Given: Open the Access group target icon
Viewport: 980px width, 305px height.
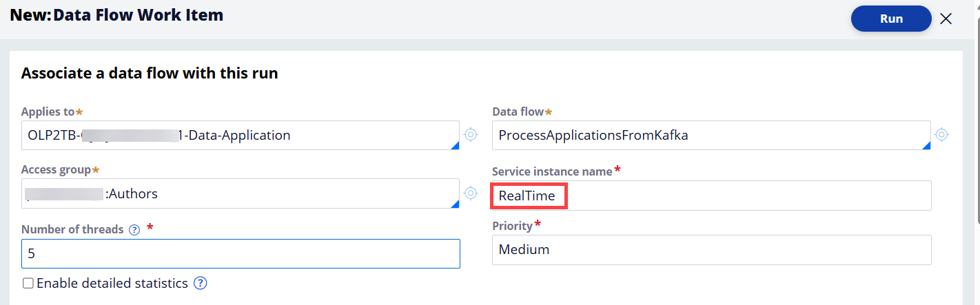Looking at the screenshot, I should tap(471, 193).
